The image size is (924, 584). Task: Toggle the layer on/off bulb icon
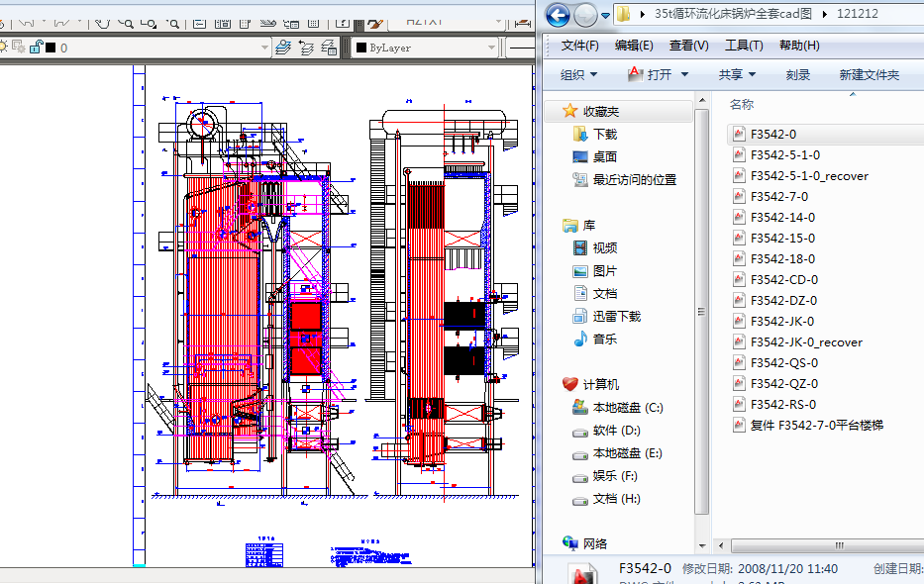(x=4, y=48)
